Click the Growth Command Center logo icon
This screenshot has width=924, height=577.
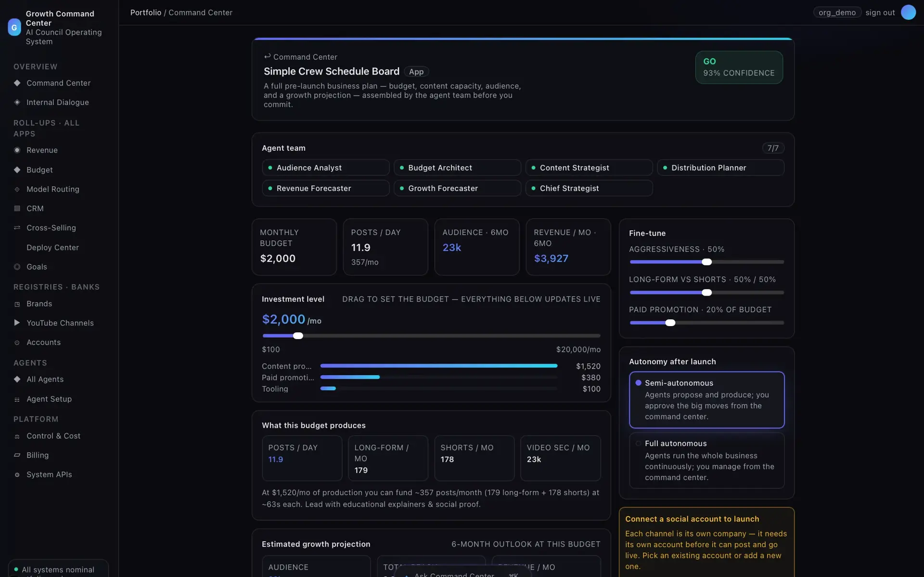[x=14, y=27]
